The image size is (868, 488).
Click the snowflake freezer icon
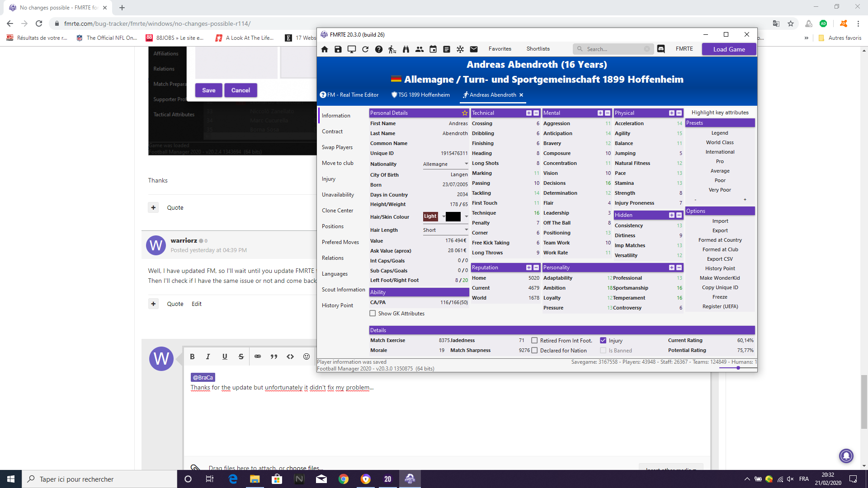coord(460,49)
